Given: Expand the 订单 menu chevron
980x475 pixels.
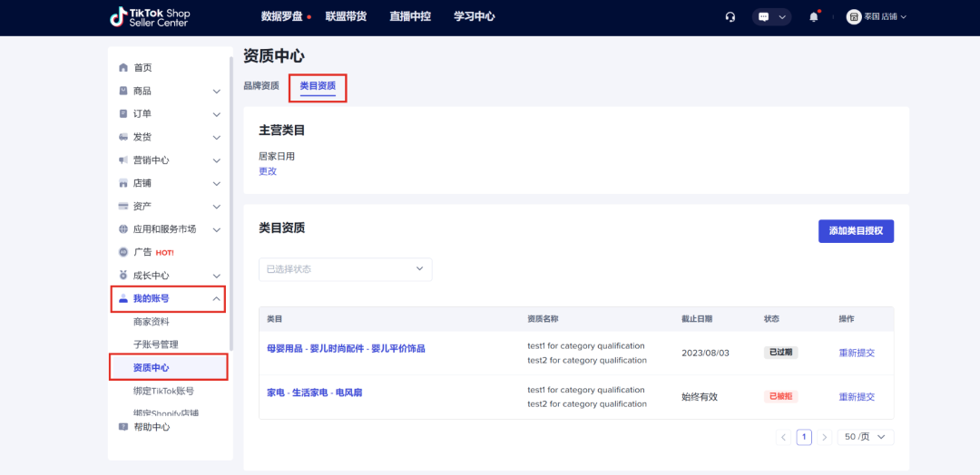Looking at the screenshot, I should click(x=216, y=114).
